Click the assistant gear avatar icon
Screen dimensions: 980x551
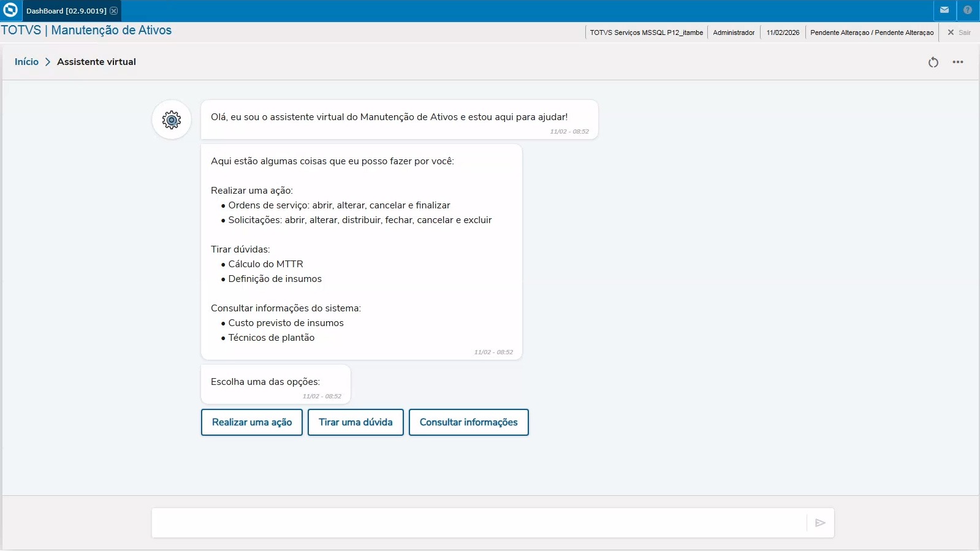point(172,120)
